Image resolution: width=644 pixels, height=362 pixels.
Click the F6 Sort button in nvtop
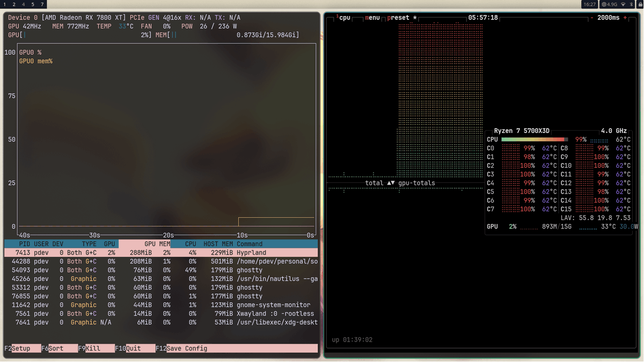click(60, 349)
